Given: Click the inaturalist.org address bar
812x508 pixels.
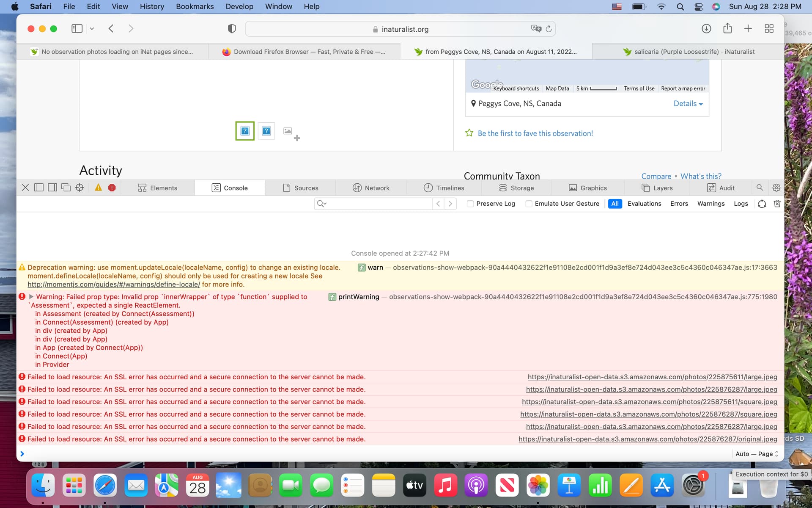Looking at the screenshot, I should 400,29.
